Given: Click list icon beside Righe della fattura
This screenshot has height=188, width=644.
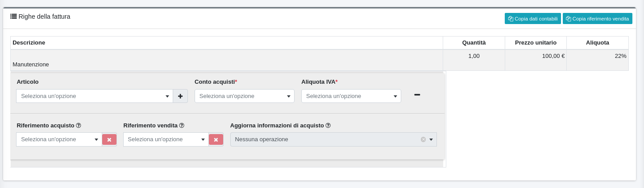Looking at the screenshot, I should pyautogui.click(x=13, y=16).
